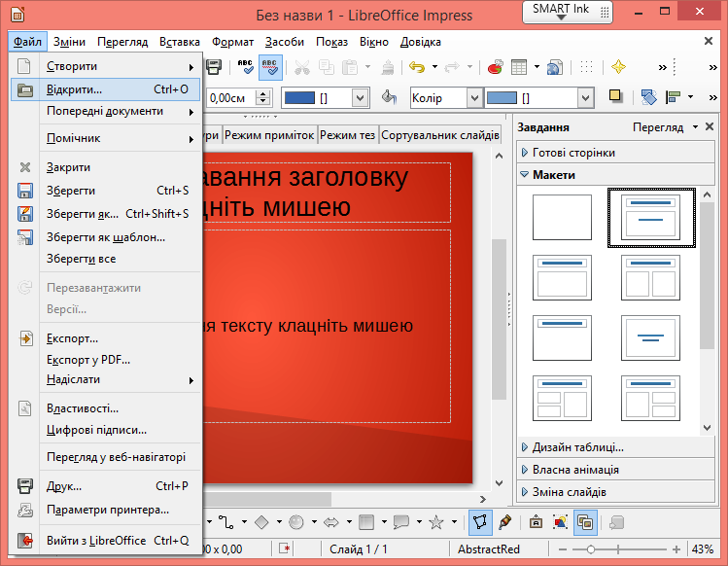728x566 pixels.
Task: Click the Glue points icon
Action: [505, 522]
